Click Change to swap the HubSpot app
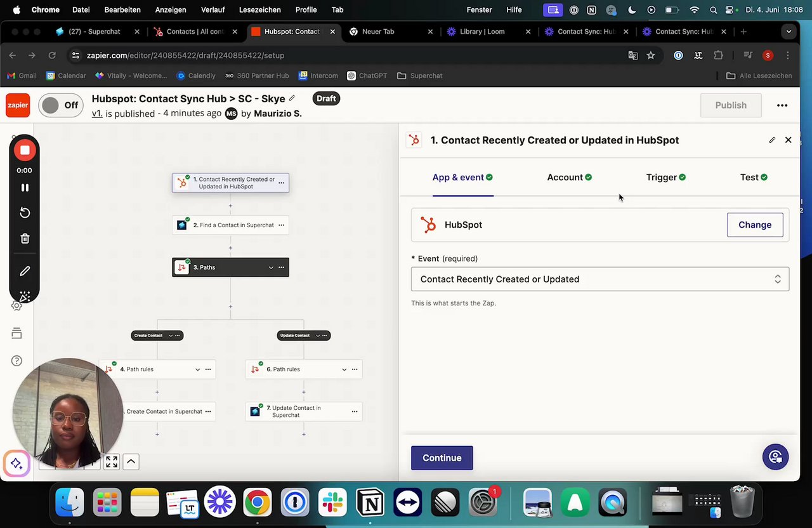 point(755,225)
